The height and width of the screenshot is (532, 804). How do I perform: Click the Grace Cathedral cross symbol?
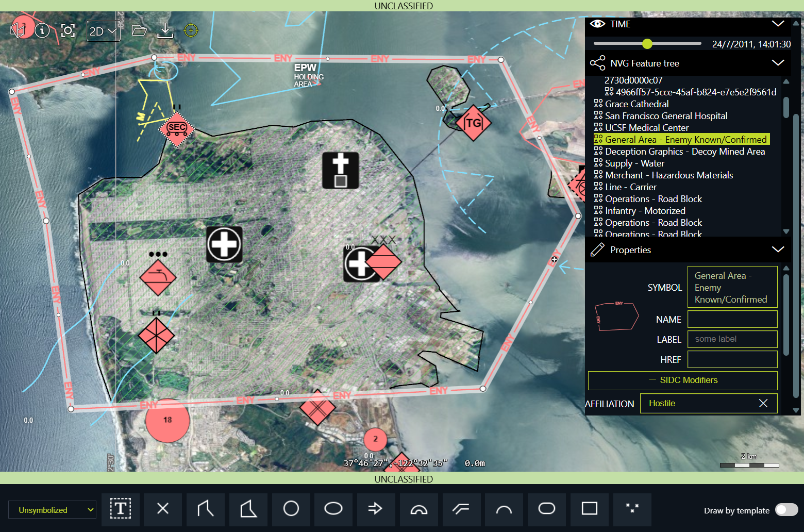tap(341, 170)
